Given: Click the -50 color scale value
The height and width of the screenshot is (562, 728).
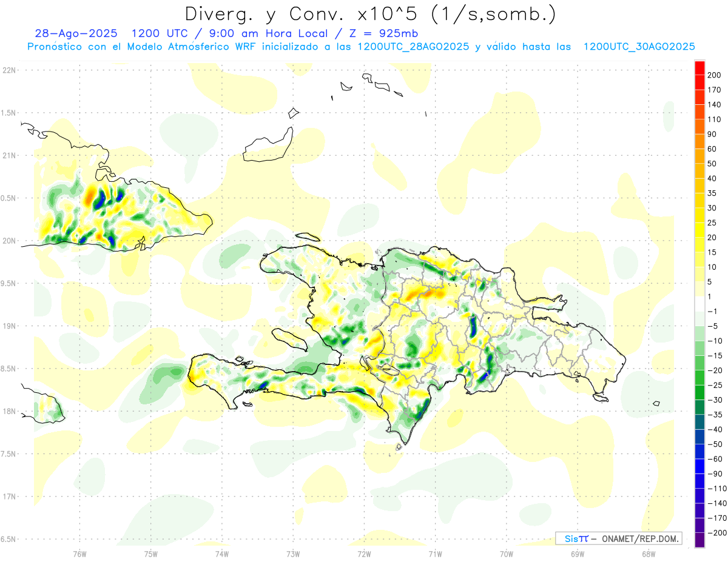Looking at the screenshot, I should pyautogui.click(x=714, y=444).
